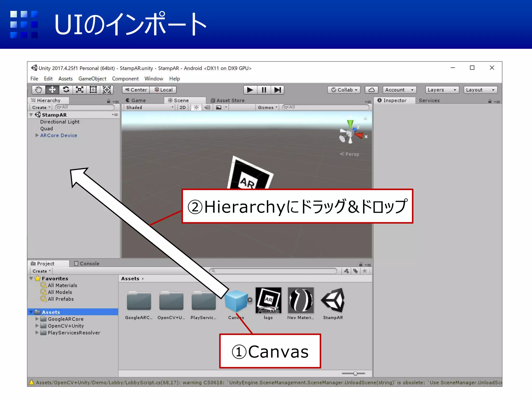The width and height of the screenshot is (532, 399).
Task: Lock the Hierarchy panel
Action: click(109, 101)
